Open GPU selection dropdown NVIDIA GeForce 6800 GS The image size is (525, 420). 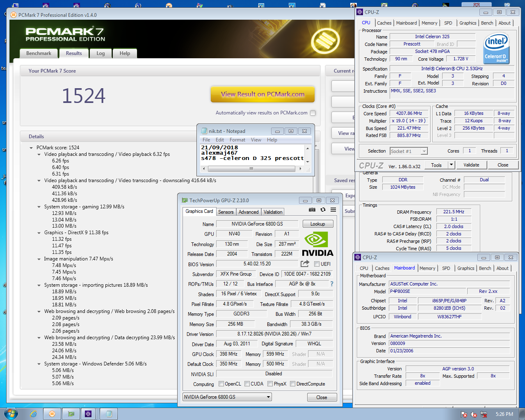[x=227, y=397]
